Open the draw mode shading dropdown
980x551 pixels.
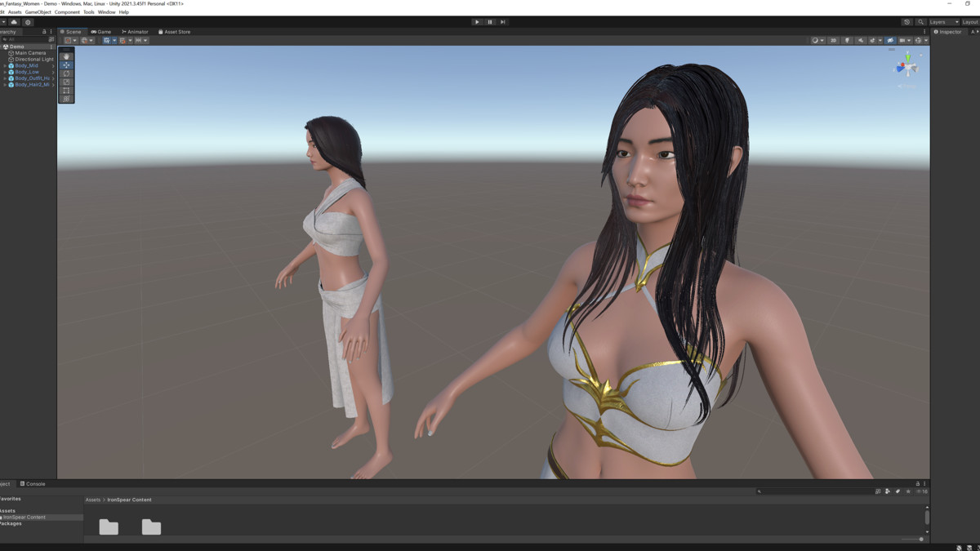point(817,40)
